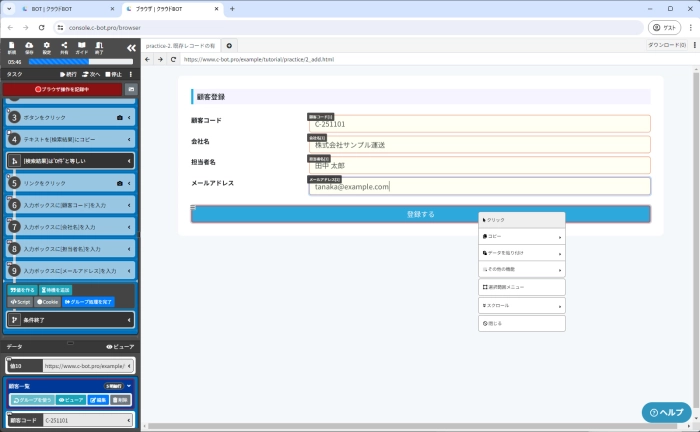Click the 保存 cloud save icon
The height and width of the screenshot is (432, 700).
click(30, 47)
